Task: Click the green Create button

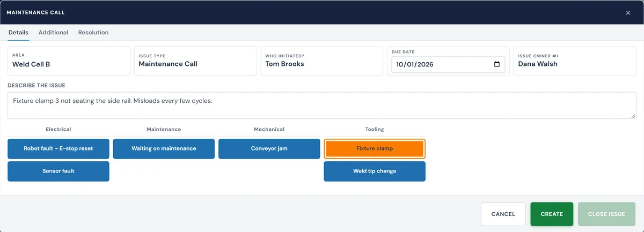Action: click(x=552, y=214)
